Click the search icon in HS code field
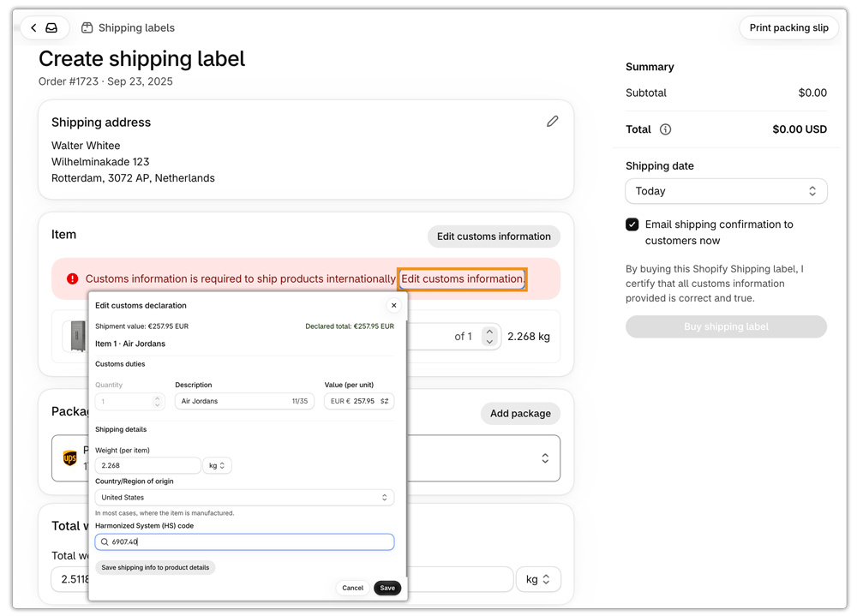This screenshot has width=857, height=616. point(105,541)
